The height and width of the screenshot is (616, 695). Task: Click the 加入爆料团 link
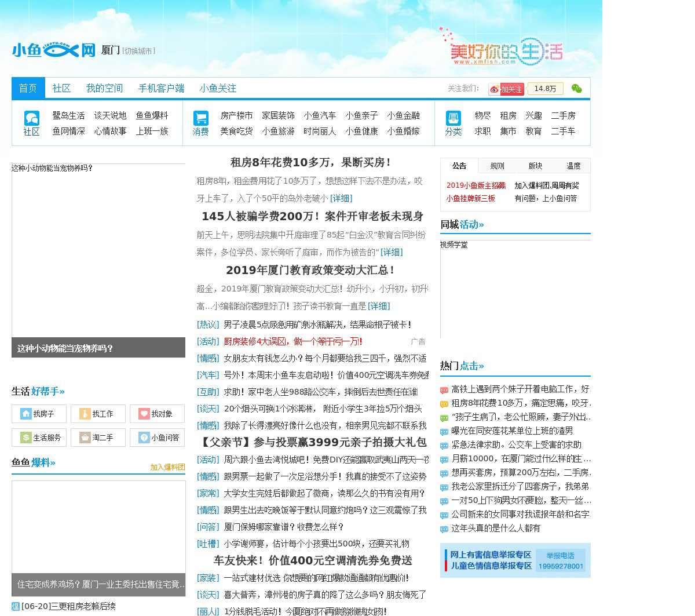(167, 467)
